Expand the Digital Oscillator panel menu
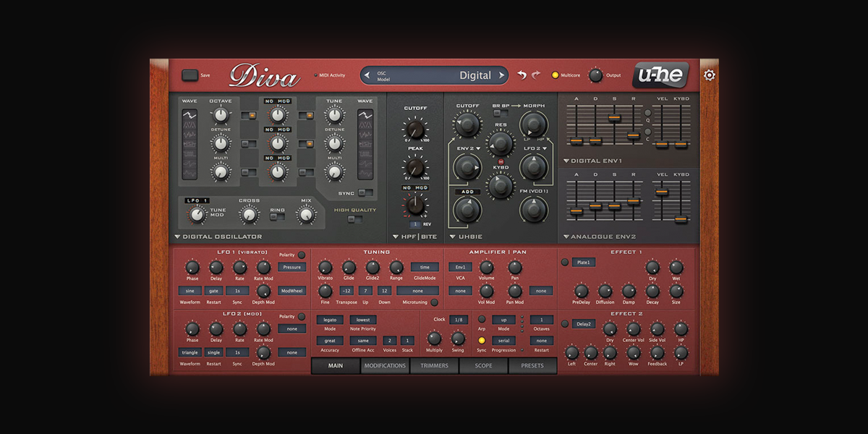 178,237
